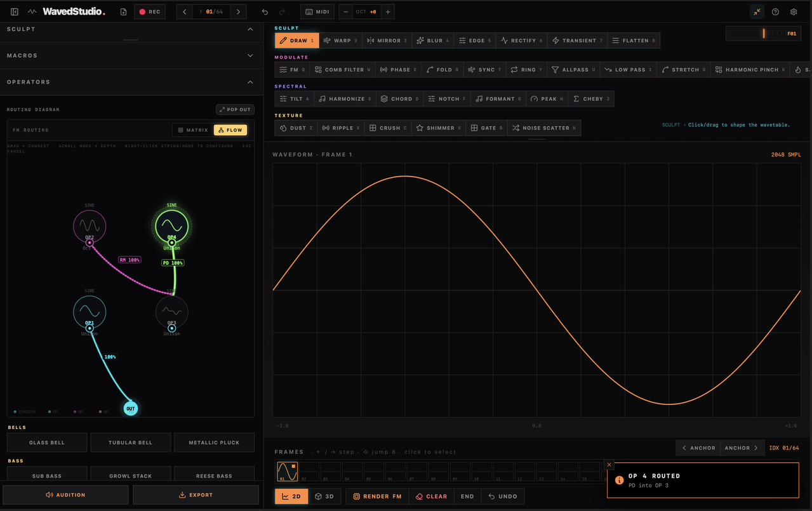This screenshot has height=511, width=812.
Task: Select the Blur tool
Action: click(433, 41)
